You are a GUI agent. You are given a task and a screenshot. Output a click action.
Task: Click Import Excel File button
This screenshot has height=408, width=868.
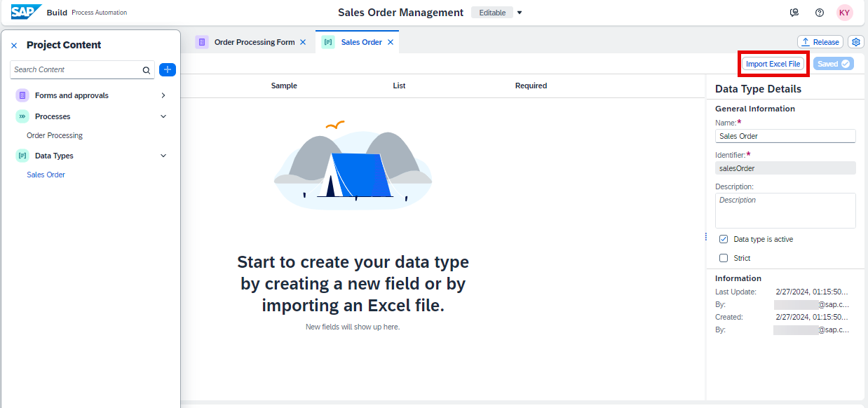point(773,64)
